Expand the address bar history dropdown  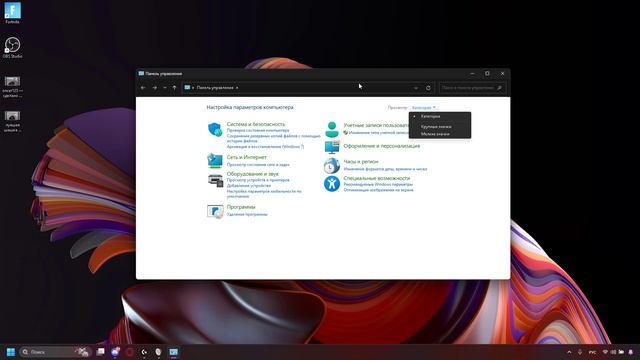click(x=416, y=88)
